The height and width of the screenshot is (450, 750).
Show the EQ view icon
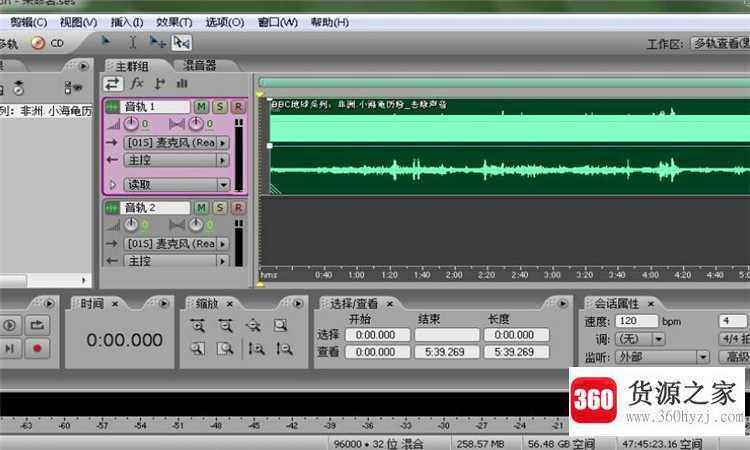coord(182,84)
